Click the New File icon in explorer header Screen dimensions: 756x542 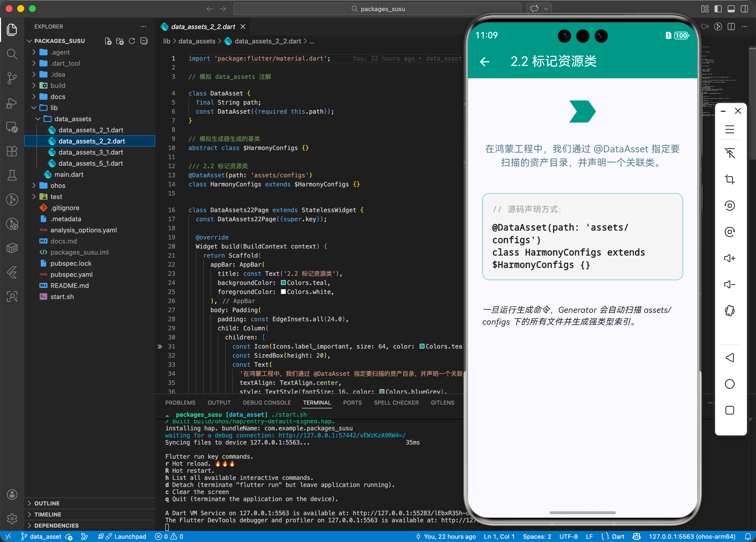[x=108, y=41]
